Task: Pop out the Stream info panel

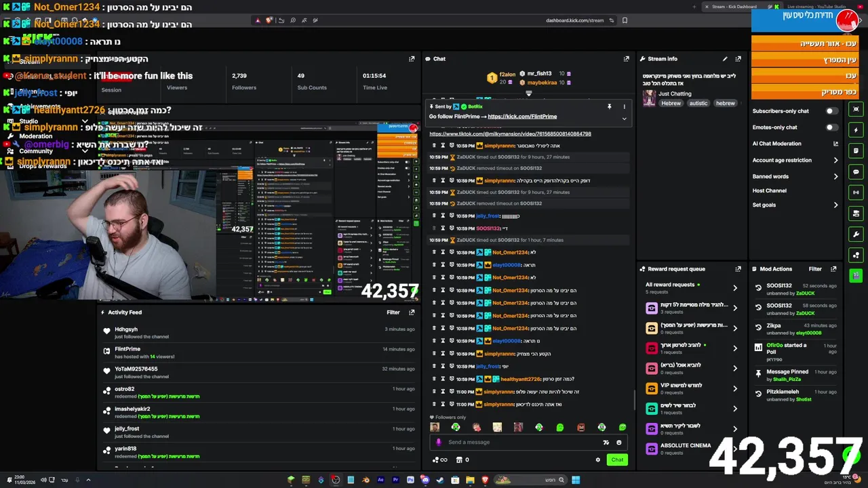Action: coord(738,59)
